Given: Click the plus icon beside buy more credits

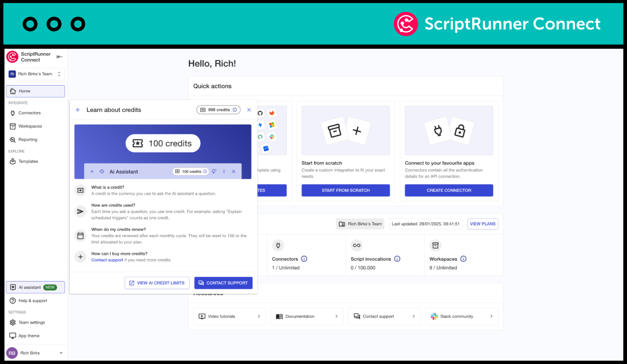Looking at the screenshot, I should (81, 257).
